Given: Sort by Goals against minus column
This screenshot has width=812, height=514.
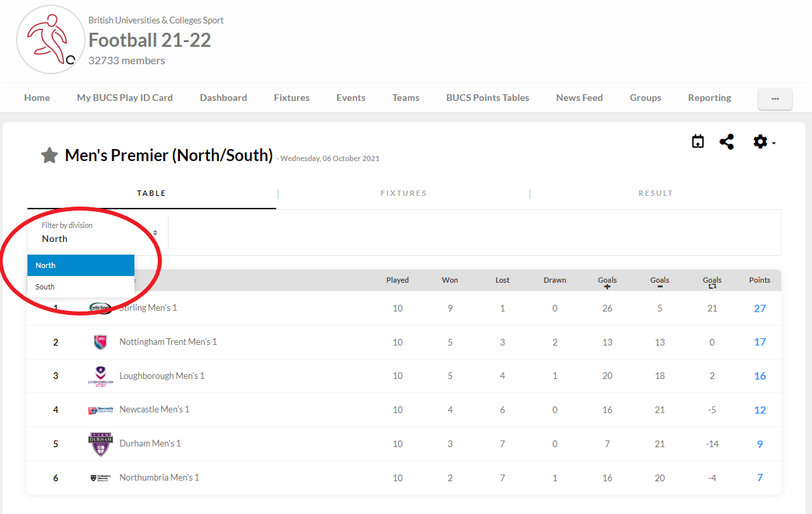Looking at the screenshot, I should pyautogui.click(x=659, y=283).
